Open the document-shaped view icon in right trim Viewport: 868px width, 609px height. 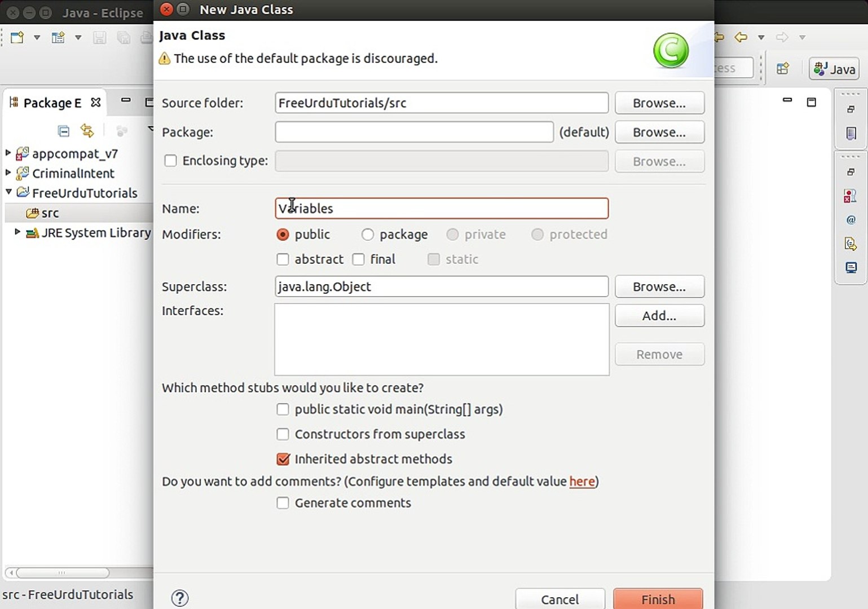(851, 134)
